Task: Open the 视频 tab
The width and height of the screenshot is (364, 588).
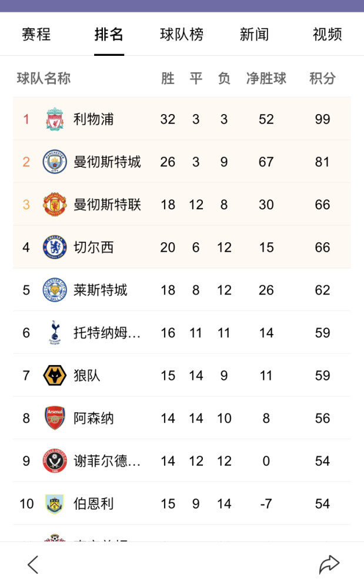Action: [x=328, y=35]
